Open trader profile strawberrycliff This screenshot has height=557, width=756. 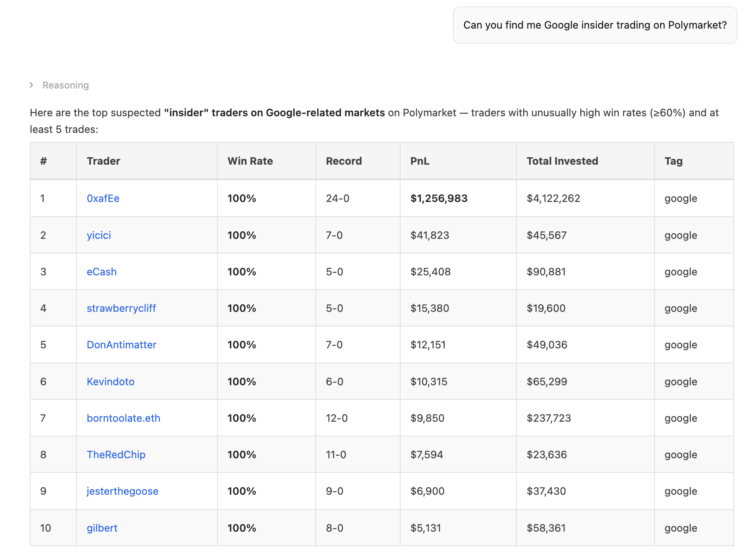[121, 308]
